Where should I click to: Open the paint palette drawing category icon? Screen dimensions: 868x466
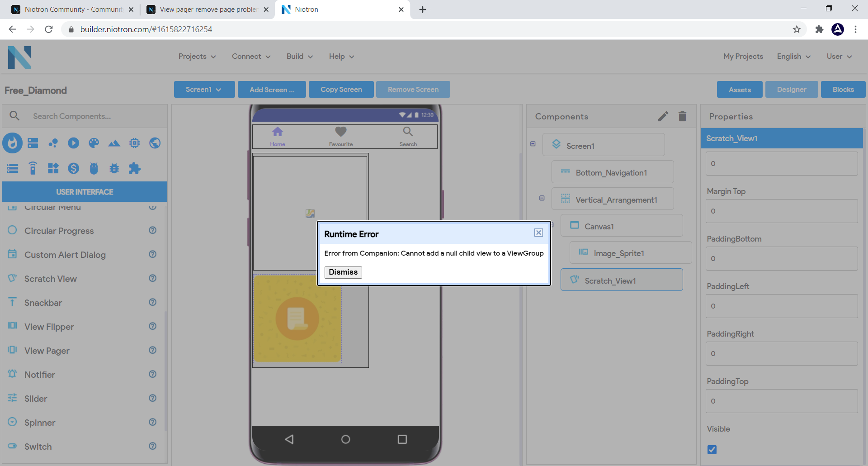(94, 143)
